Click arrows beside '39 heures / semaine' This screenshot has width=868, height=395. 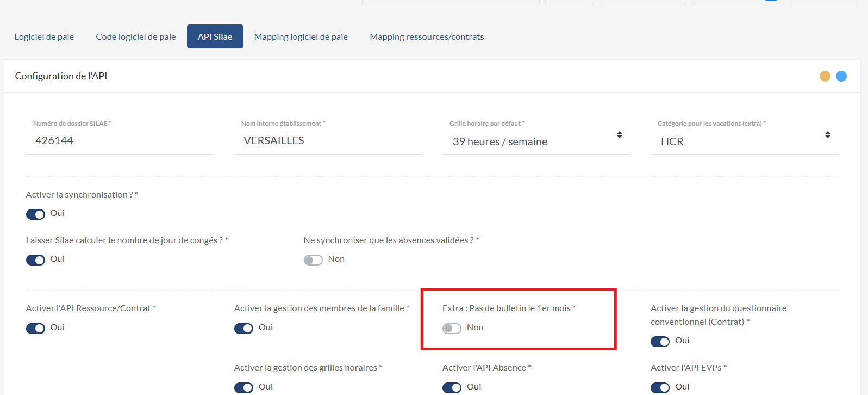619,135
